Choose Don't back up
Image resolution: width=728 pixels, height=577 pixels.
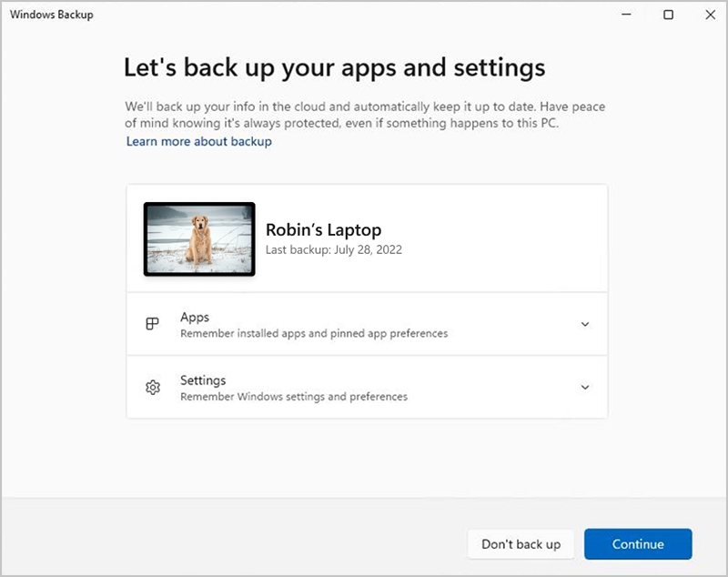coord(521,543)
